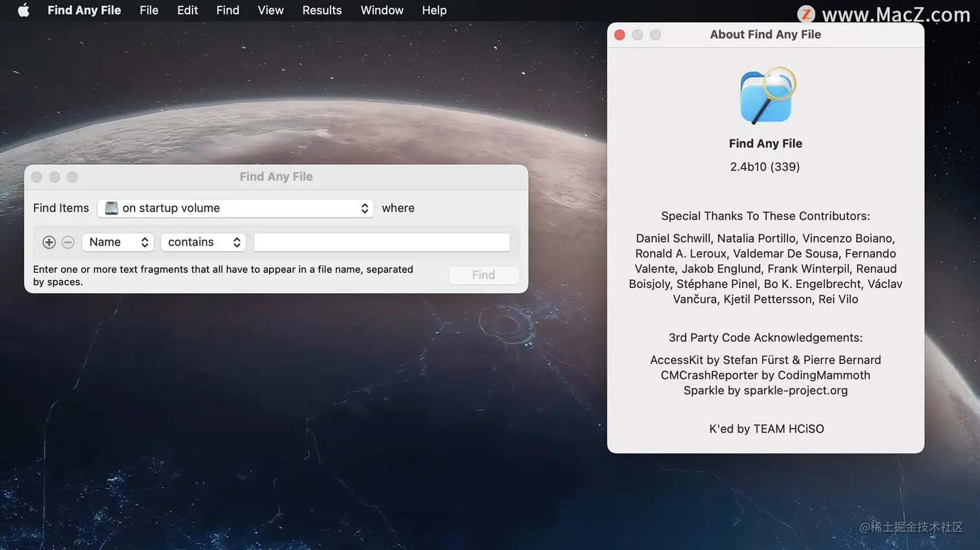Image resolution: width=980 pixels, height=550 pixels.
Task: Click version text 2.4b10 (339)
Action: tap(765, 167)
